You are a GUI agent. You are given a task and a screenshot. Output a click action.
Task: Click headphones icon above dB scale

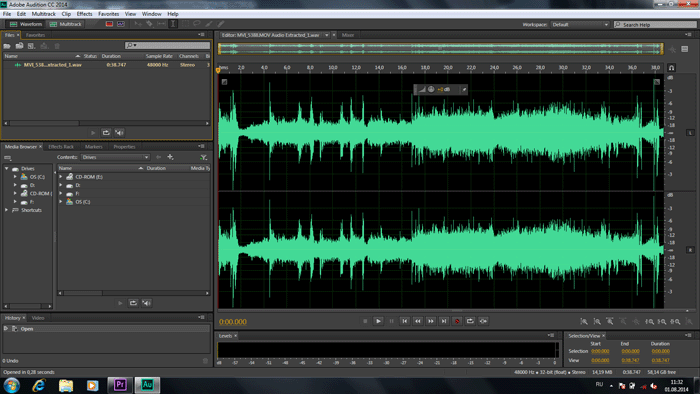[x=671, y=68]
